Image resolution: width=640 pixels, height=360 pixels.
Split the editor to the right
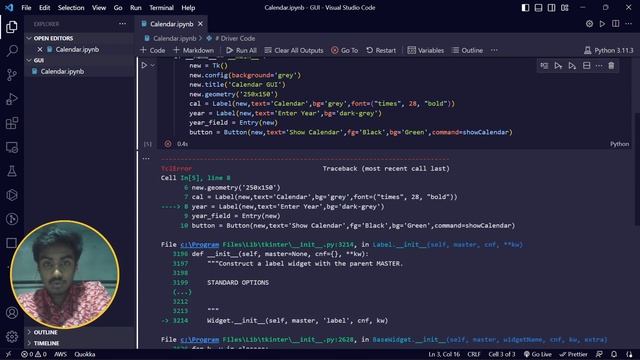coord(616,24)
